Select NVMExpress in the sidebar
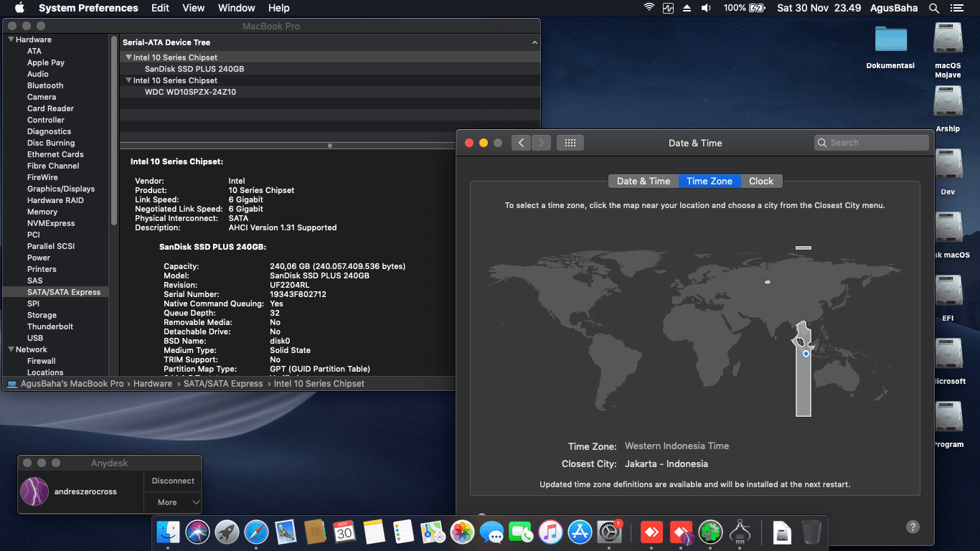The height and width of the screenshot is (551, 980). click(x=51, y=223)
